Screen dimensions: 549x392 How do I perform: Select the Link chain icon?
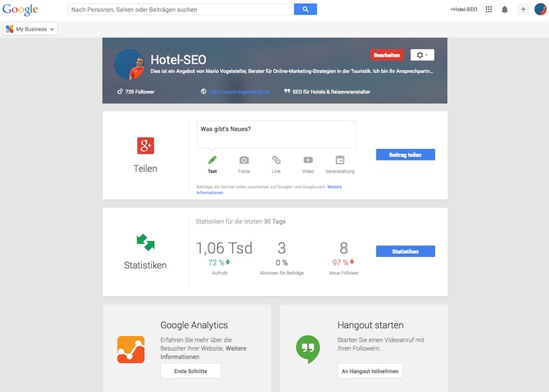(x=276, y=160)
